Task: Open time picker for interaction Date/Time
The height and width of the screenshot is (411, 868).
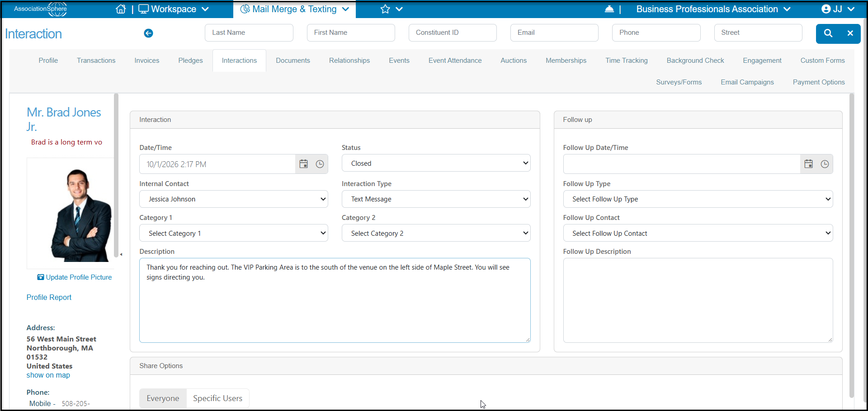Action: 320,164
